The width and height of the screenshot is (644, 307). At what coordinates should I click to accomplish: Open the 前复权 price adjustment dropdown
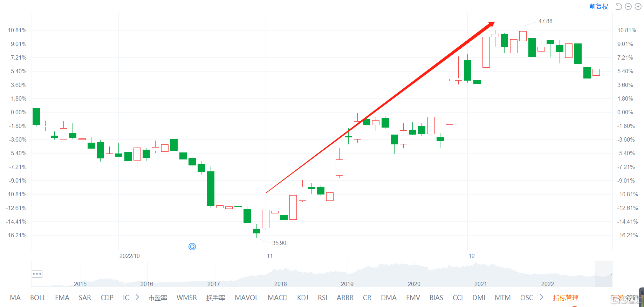pyautogui.click(x=598, y=7)
